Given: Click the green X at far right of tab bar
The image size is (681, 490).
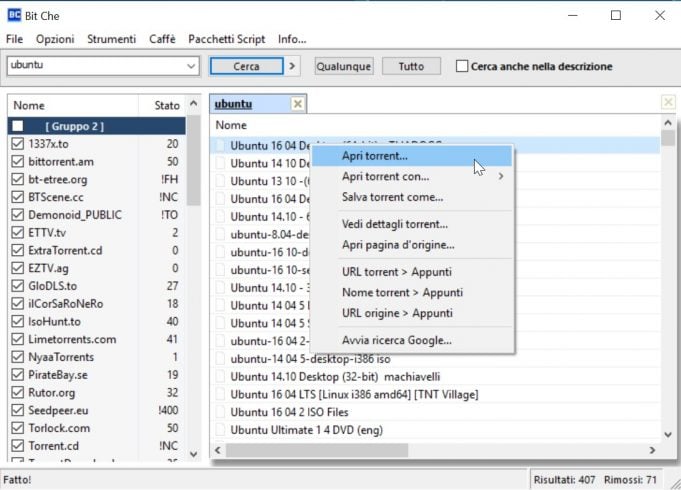Looking at the screenshot, I should 668,103.
